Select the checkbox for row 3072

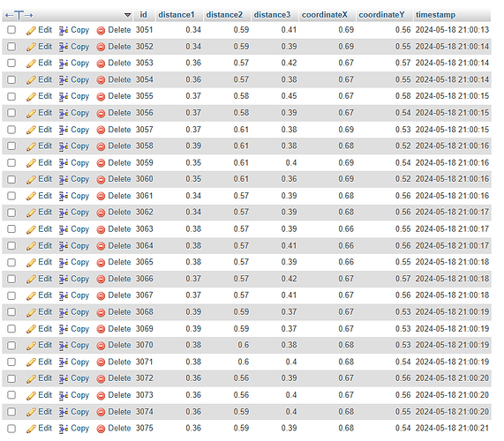point(11,378)
